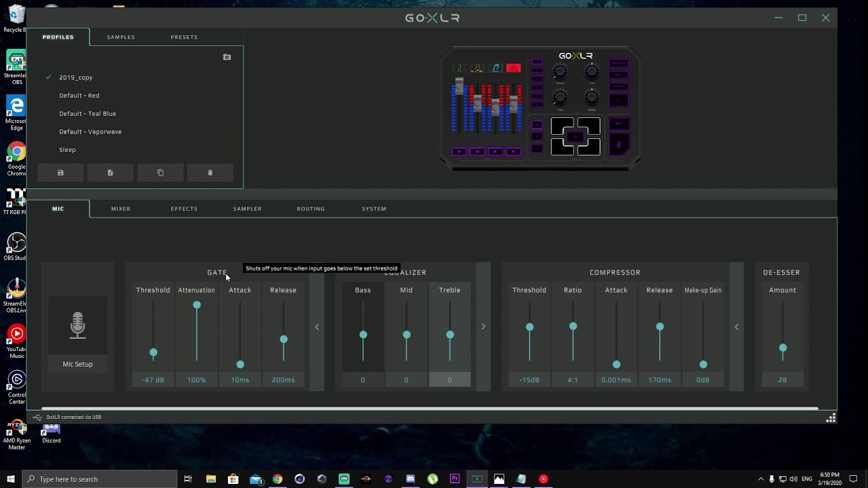Switch to the Presets tab

tap(184, 37)
